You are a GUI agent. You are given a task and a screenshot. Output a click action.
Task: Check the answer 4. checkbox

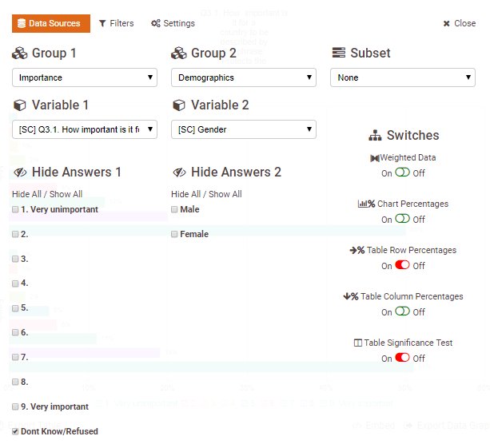[x=15, y=283]
